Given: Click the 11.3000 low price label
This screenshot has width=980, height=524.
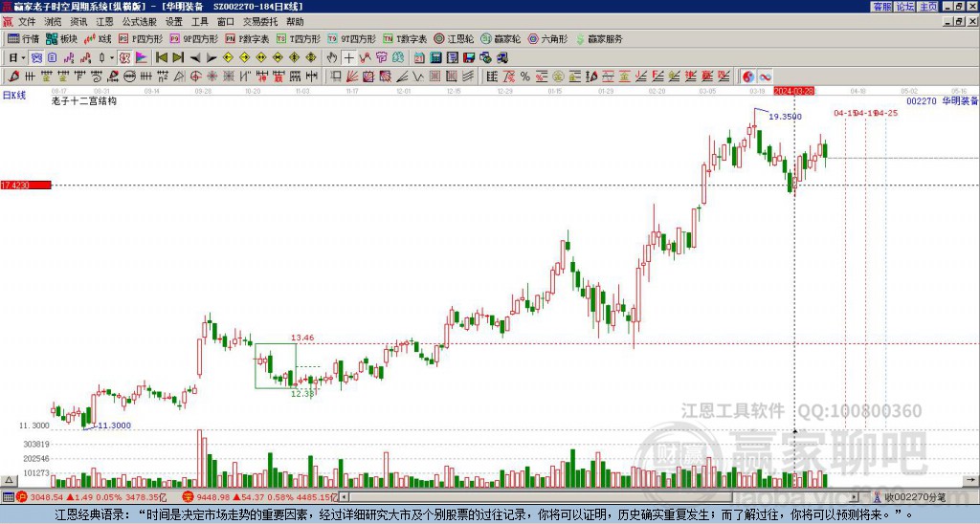Looking at the screenshot, I should [115, 426].
